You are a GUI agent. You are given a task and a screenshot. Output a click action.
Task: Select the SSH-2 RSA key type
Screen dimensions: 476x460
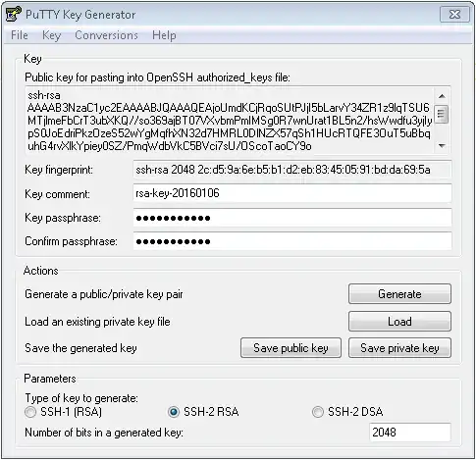174,412
